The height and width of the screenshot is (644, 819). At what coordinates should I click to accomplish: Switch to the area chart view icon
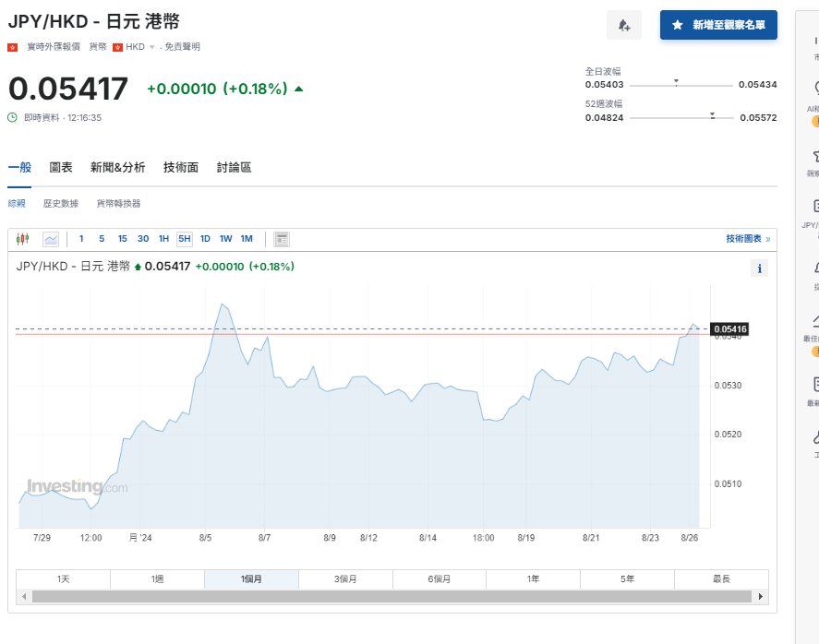[x=51, y=239]
